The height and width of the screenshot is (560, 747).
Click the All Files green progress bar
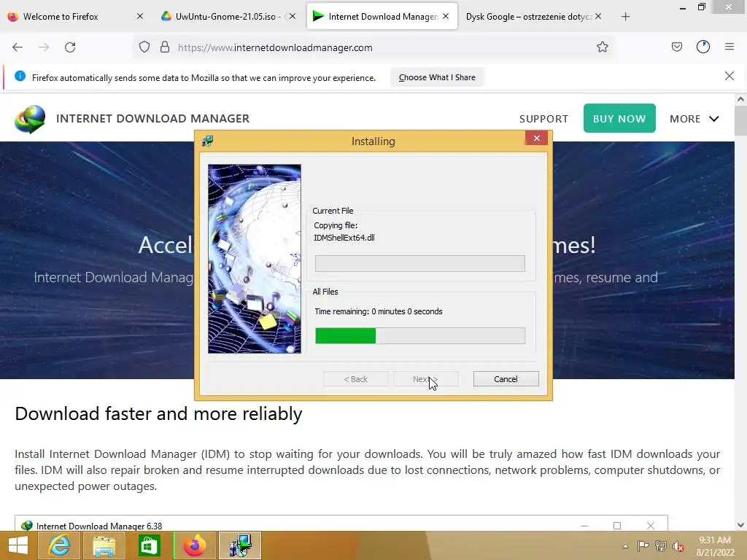tap(420, 335)
